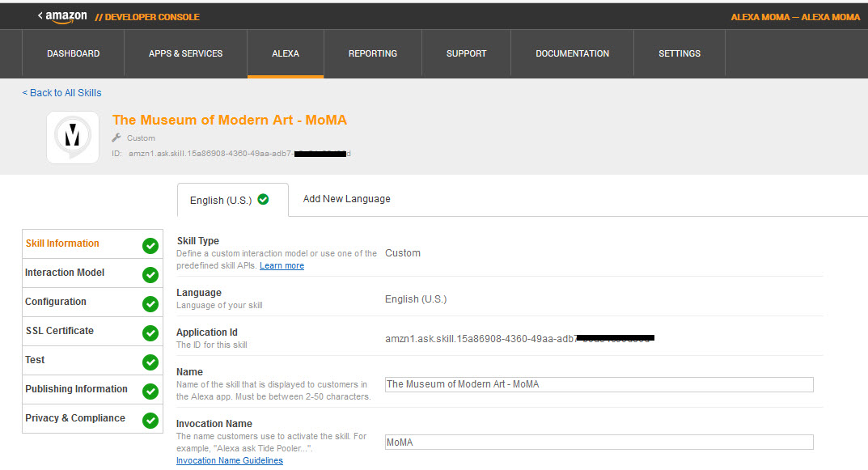
Task: Click the Test step green checkmark
Action: (x=150, y=362)
